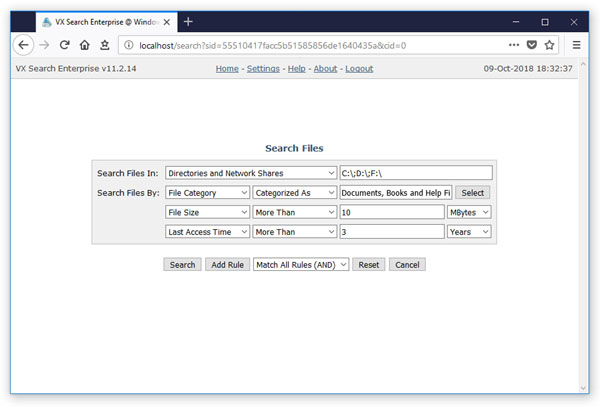Expand the Categorized As dropdown
Screen dimensions: 600x406
(294, 192)
